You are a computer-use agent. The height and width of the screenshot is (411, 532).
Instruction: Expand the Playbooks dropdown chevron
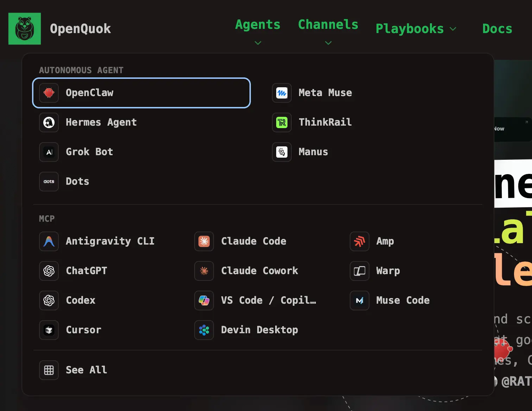(453, 29)
